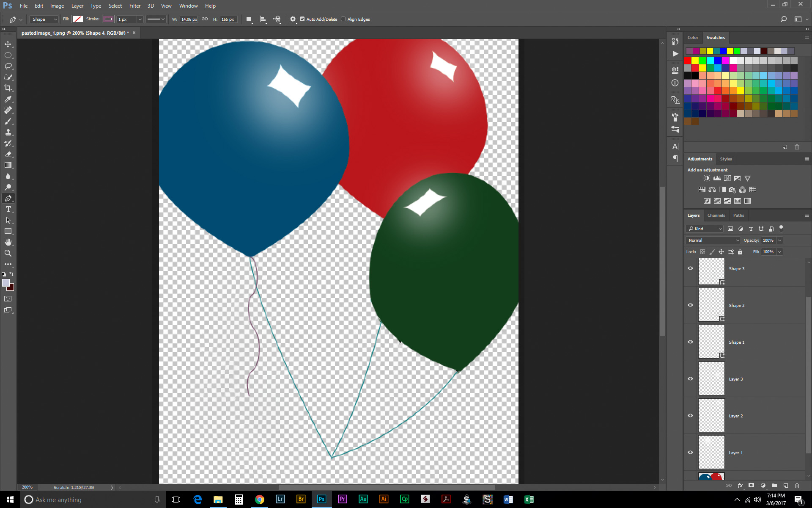Viewport: 812px width, 508px height.
Task: Toggle Auto Add/Delete checkbox
Action: (302, 19)
